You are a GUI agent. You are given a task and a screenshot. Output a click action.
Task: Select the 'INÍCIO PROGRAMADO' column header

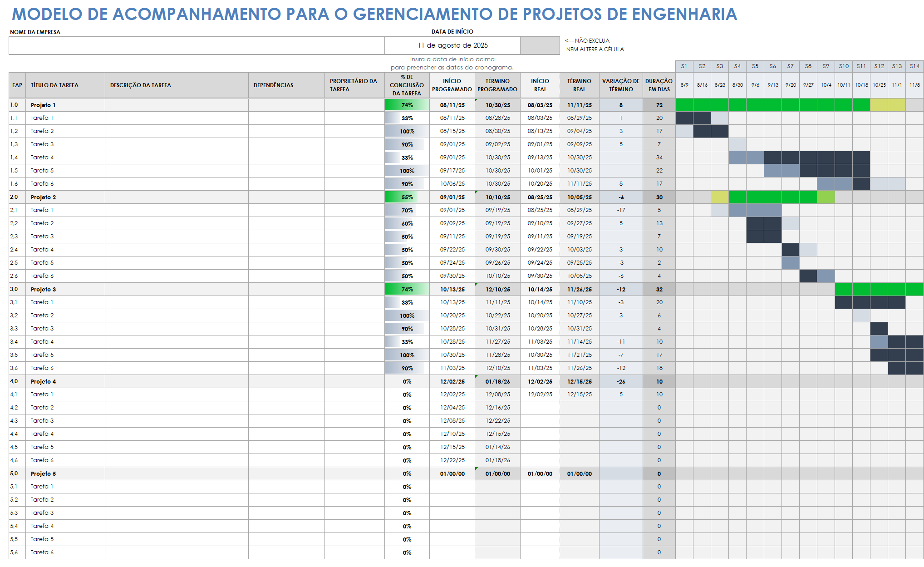tap(452, 85)
